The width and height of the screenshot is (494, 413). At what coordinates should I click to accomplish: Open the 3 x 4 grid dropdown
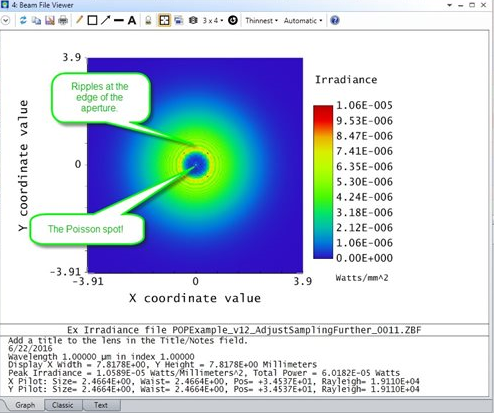pos(213,21)
